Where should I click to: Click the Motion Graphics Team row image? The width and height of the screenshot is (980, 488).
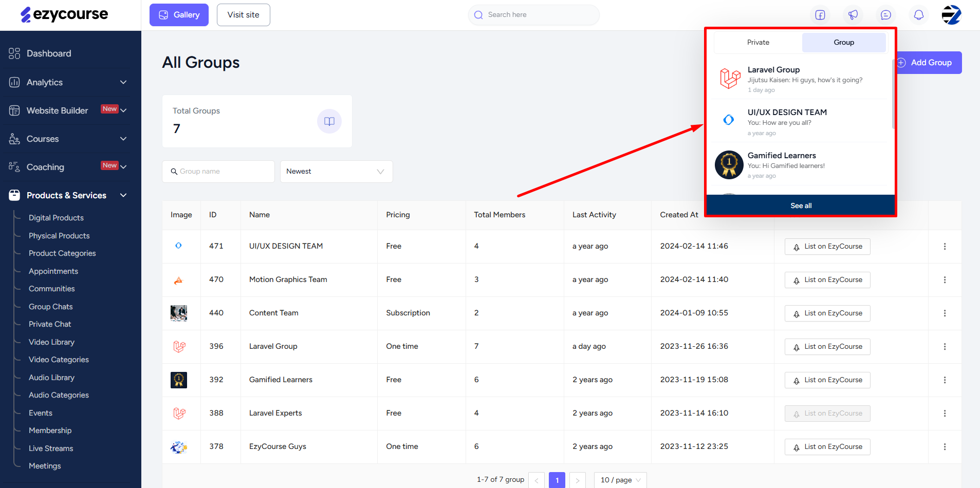pos(178,280)
